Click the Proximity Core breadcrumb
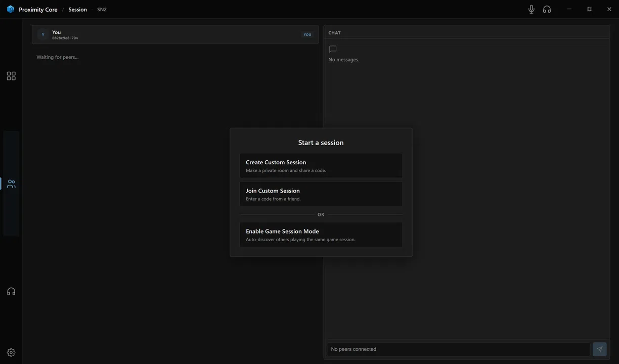 38,10
